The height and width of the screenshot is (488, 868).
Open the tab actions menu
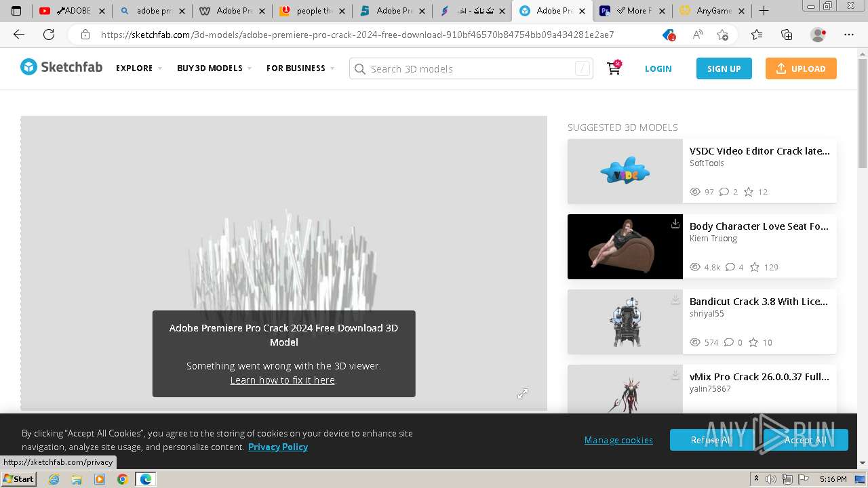pos(16,11)
